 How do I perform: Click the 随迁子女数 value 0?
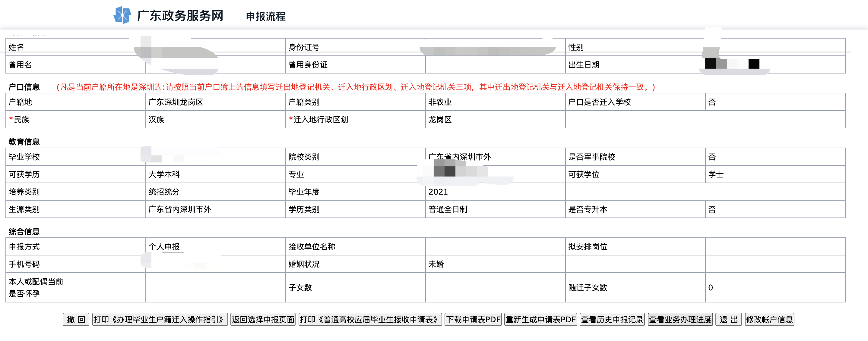(x=710, y=287)
